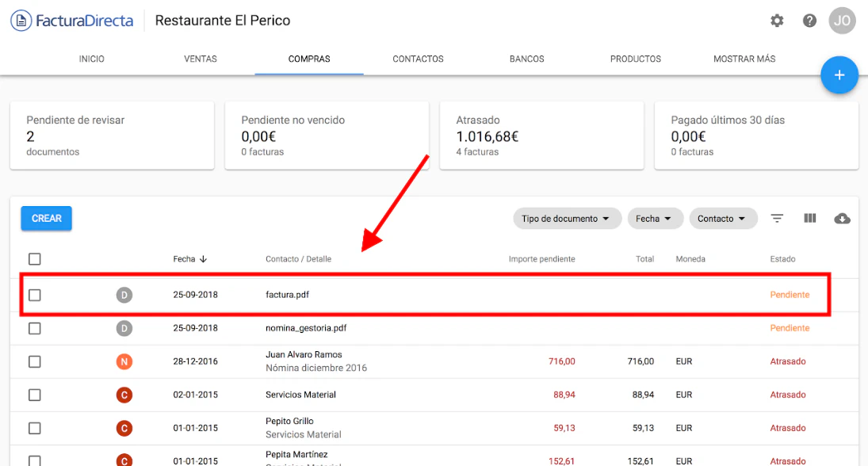Open the MOSTRAR MÁS menu
The image size is (868, 466).
744,59
